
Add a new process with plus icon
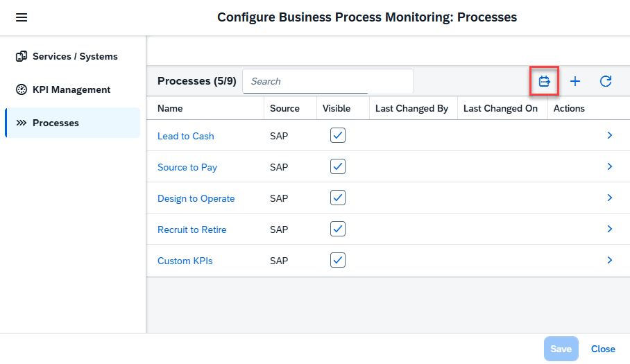click(x=574, y=81)
